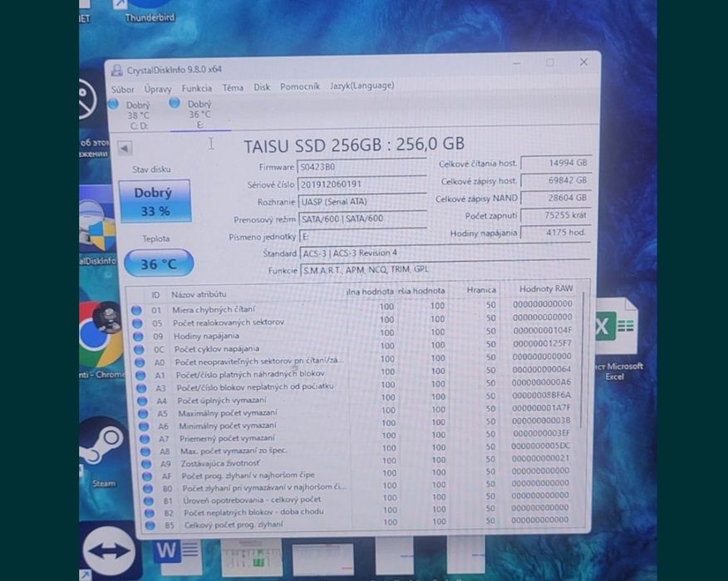
Task: Click the 36 °C temperature button
Action: pos(159,263)
